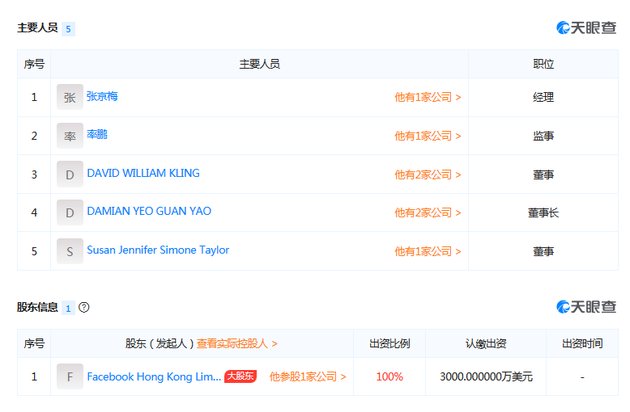Viewport: 630px width, 412px height.
Task: Click the 股东信息 section heading
Action: [x=37, y=307]
